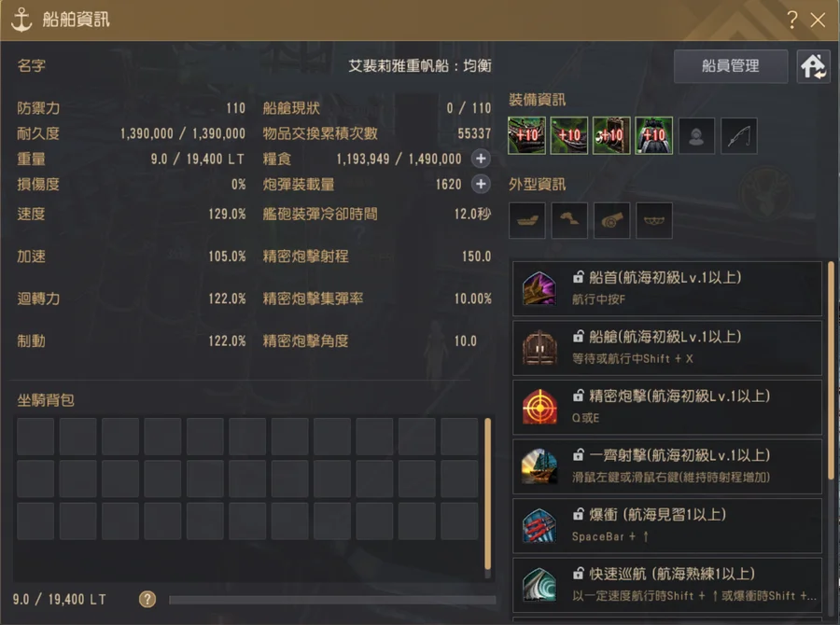
Task: Add 炮彈裝載量 cannonballs with plus button
Action: [x=481, y=184]
